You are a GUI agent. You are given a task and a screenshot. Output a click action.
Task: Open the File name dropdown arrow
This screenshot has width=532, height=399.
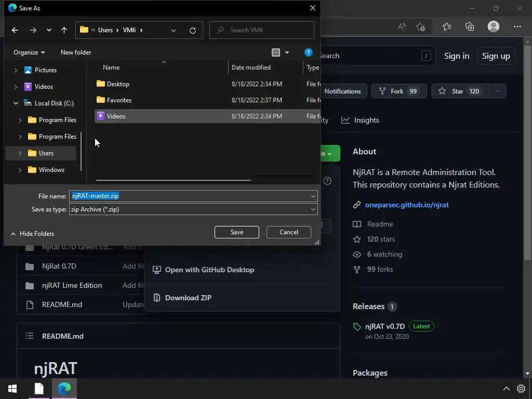coord(313,196)
